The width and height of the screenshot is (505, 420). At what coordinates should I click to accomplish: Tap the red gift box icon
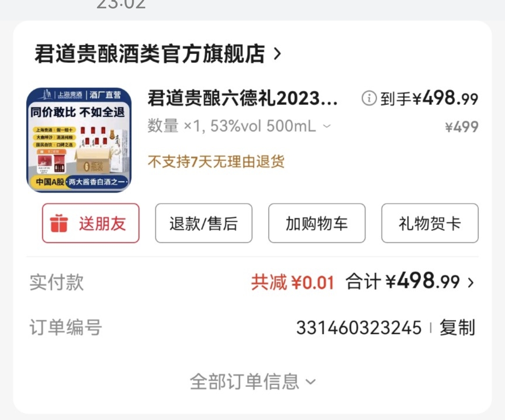point(59,223)
